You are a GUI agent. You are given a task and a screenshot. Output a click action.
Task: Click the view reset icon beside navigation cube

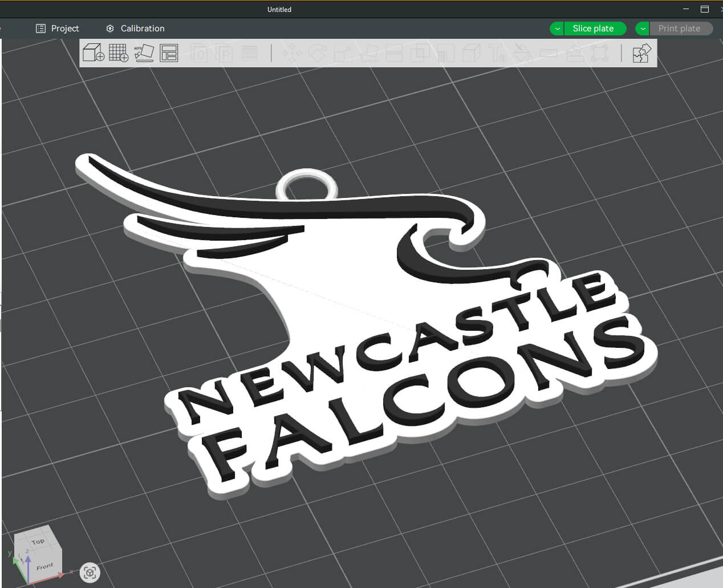click(x=90, y=572)
